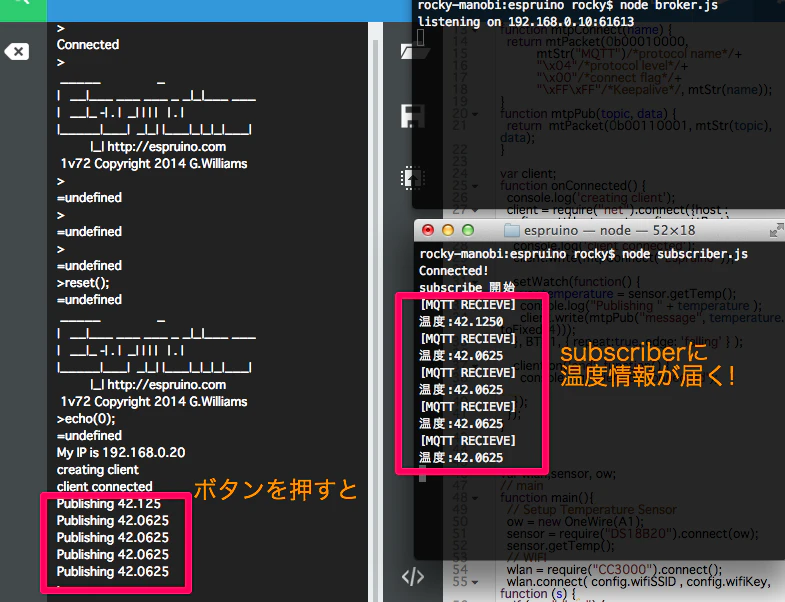The image size is (785, 602).
Task: Click the 'node subscriber.js' command line
Action: click(584, 254)
